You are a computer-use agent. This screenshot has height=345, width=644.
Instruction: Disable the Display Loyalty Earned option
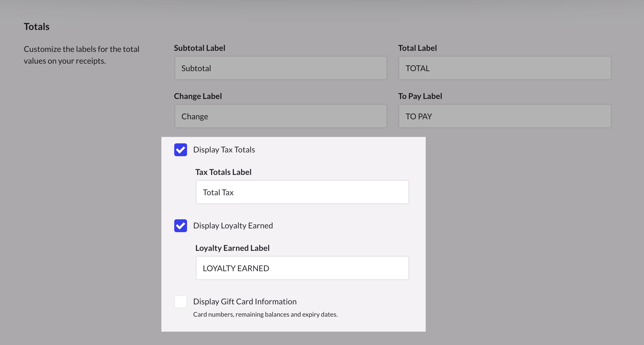[180, 226]
